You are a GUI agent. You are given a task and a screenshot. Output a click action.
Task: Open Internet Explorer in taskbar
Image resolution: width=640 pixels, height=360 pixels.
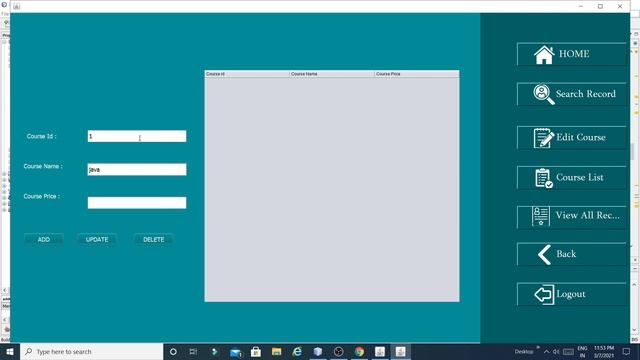(297, 351)
